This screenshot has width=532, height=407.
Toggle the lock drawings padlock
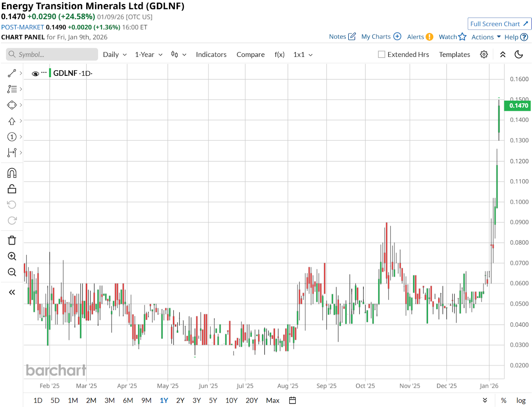[12, 189]
